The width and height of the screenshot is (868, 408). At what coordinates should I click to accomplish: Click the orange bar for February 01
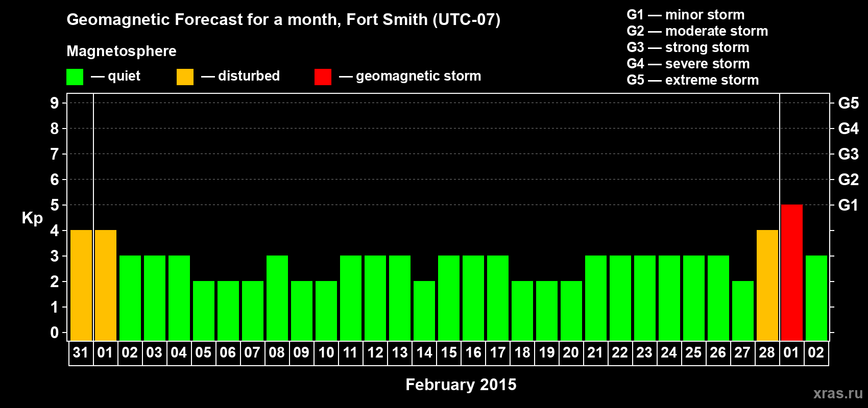point(106,286)
